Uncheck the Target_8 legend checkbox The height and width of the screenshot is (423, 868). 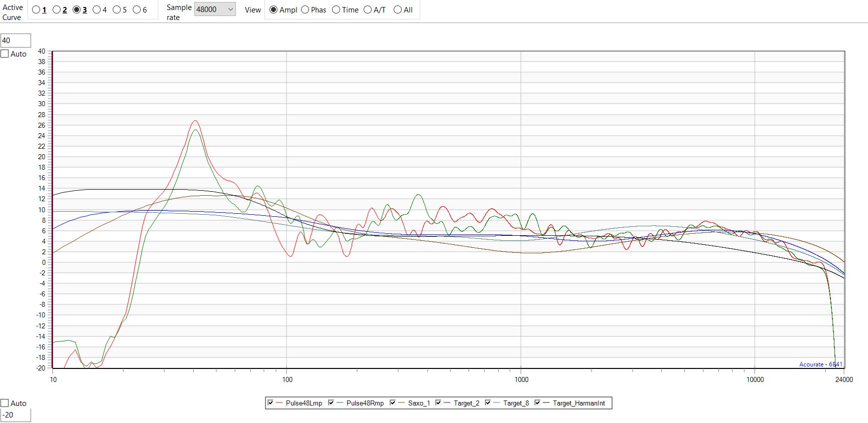click(x=488, y=402)
